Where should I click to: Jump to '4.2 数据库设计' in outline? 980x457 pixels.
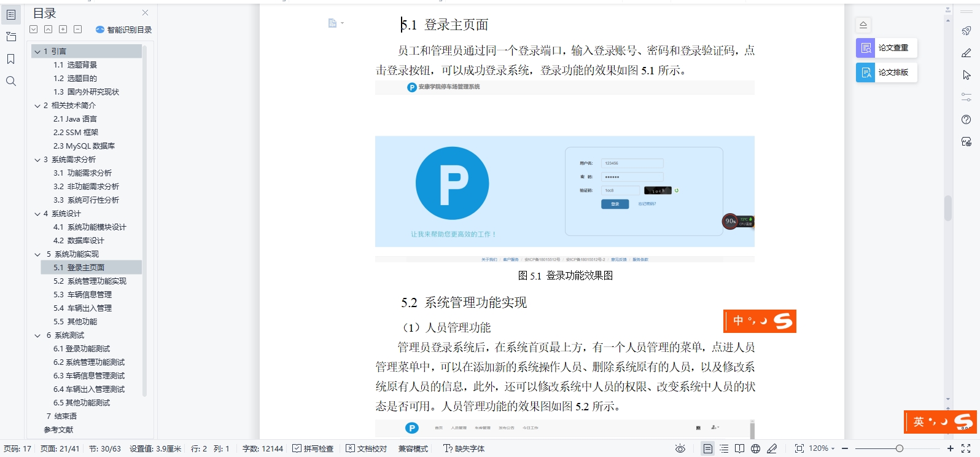[x=79, y=241]
